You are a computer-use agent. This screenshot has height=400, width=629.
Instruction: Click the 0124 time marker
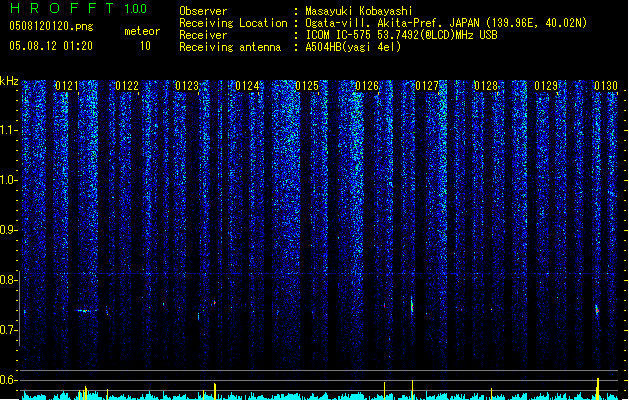coord(247,86)
